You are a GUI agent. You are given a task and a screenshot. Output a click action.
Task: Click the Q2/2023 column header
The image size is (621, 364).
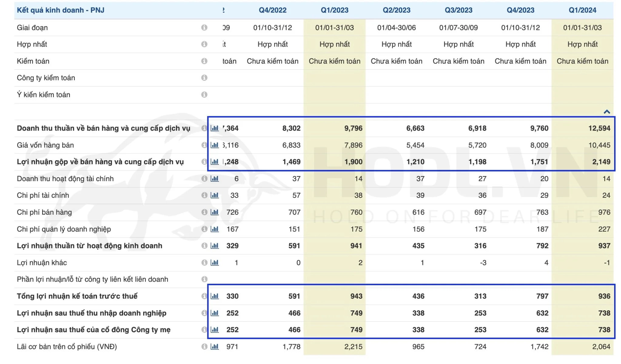pyautogui.click(x=396, y=10)
